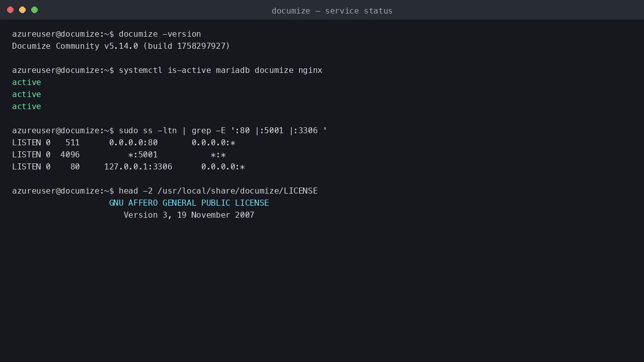Viewport: 644px width, 362px height.
Task: Click the 'GNU AFFERO GENERAL PUBLIC LICENSE' line
Action: 189,203
